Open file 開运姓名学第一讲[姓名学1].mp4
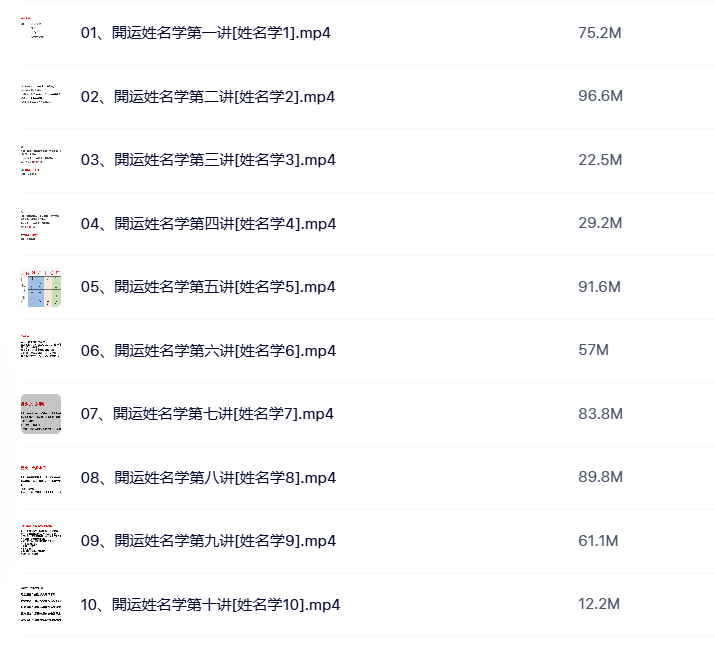The image size is (715, 646). (205, 33)
